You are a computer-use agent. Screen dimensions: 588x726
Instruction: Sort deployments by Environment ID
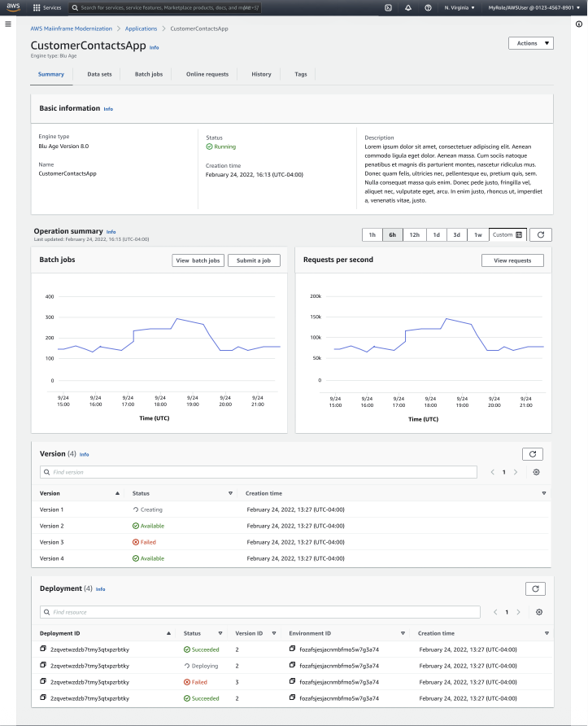(403, 633)
